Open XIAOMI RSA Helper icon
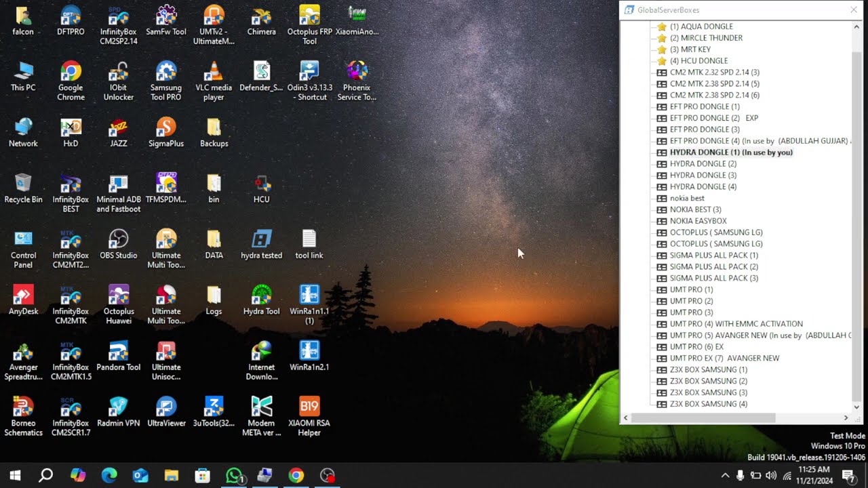This screenshot has height=488, width=868. tap(309, 417)
